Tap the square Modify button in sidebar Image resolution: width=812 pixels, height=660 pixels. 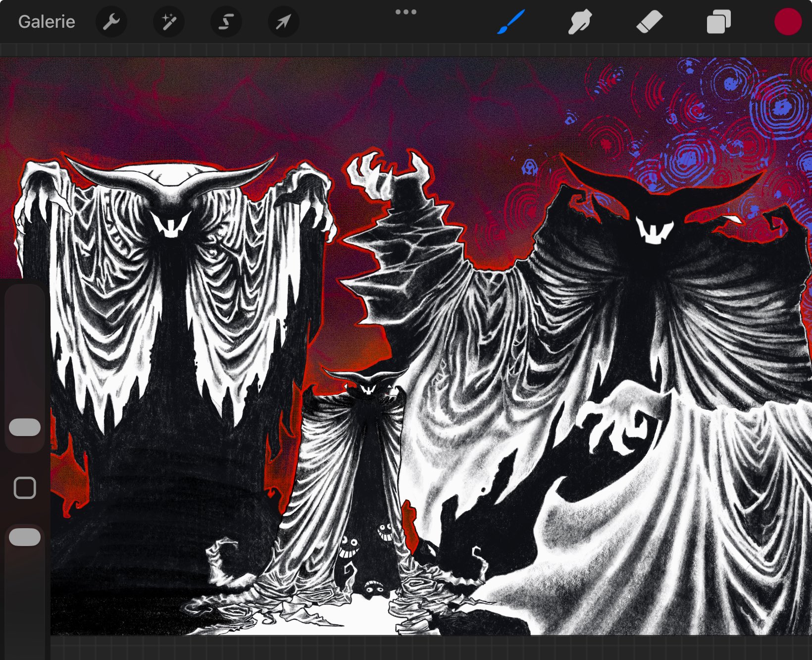click(x=25, y=488)
